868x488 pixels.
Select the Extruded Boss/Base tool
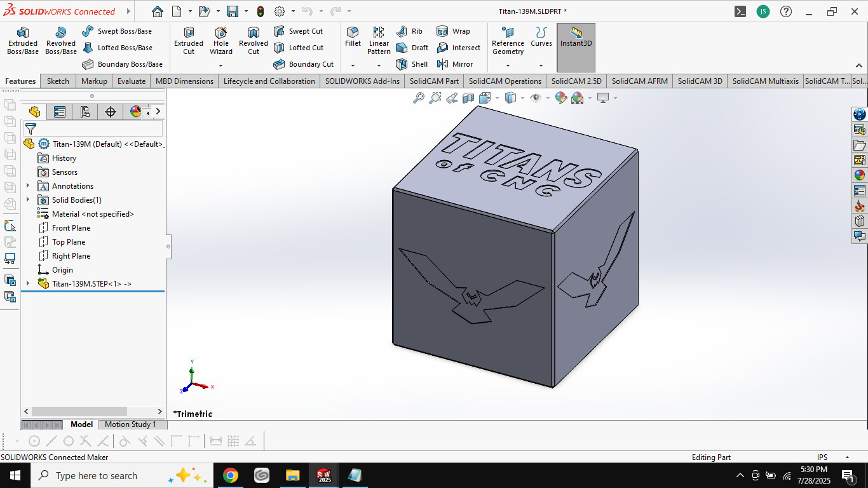23,41
